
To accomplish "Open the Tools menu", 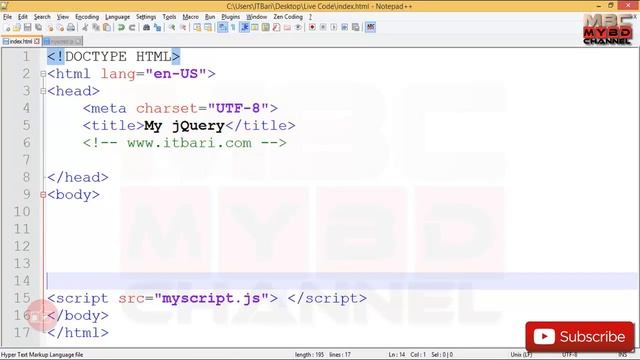I will pyautogui.click(x=169, y=17).
